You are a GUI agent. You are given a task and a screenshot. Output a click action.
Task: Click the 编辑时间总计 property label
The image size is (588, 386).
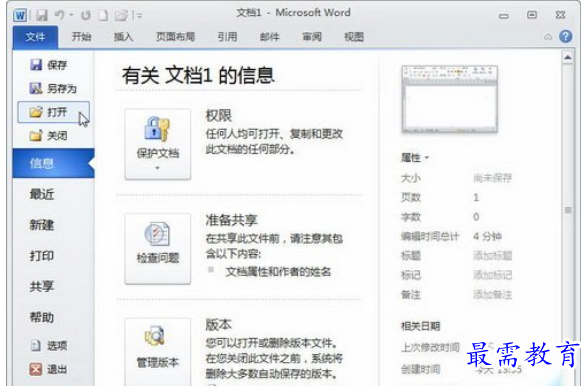430,236
